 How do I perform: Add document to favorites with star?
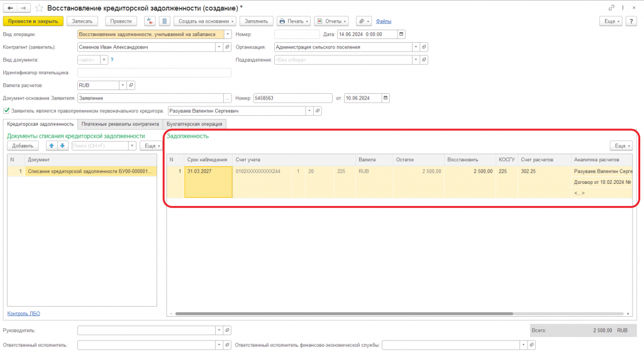point(39,8)
